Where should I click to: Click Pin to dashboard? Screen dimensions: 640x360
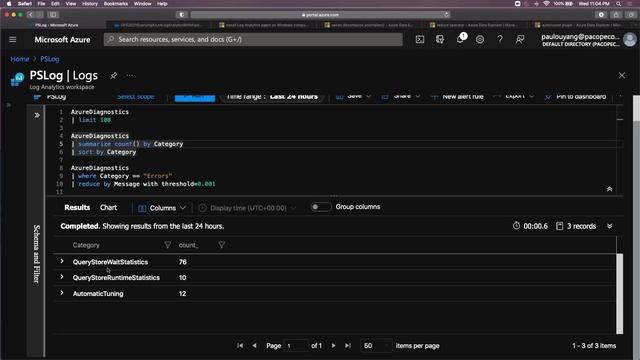coord(576,97)
